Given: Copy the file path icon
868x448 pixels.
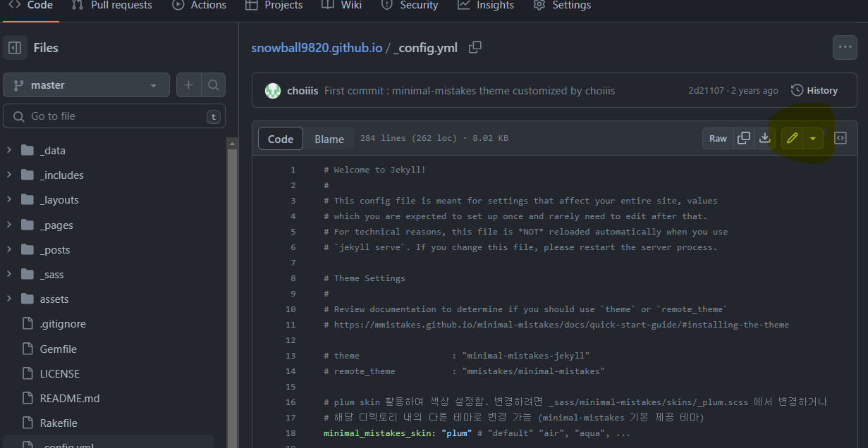Looking at the screenshot, I should click(x=475, y=47).
